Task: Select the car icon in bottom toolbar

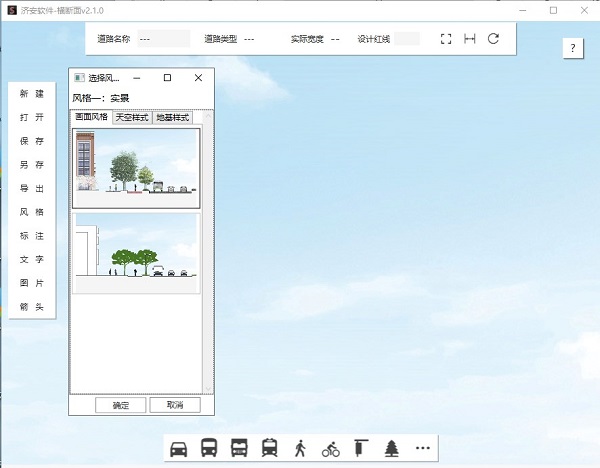Action: click(x=179, y=448)
